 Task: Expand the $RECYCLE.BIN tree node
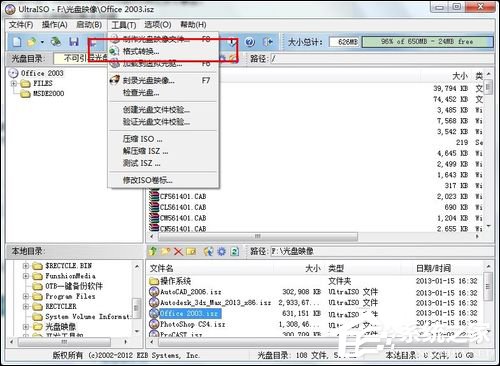[x=26, y=266]
